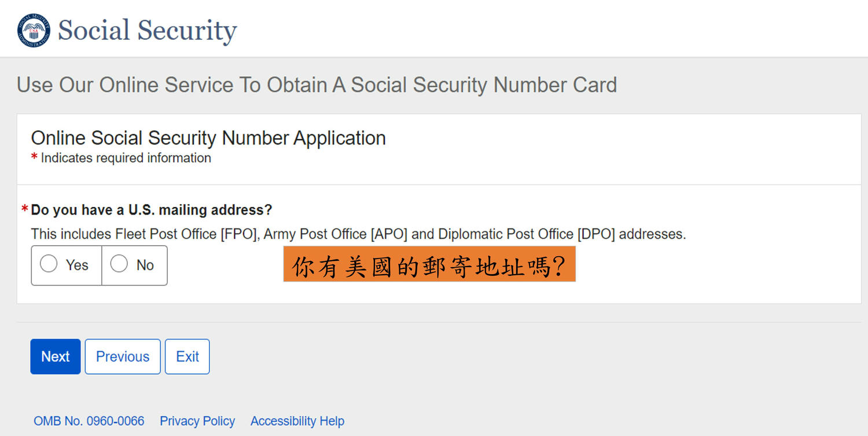Viewport: 868px width, 436px height.
Task: Choose the Yes option label
Action: point(77,265)
